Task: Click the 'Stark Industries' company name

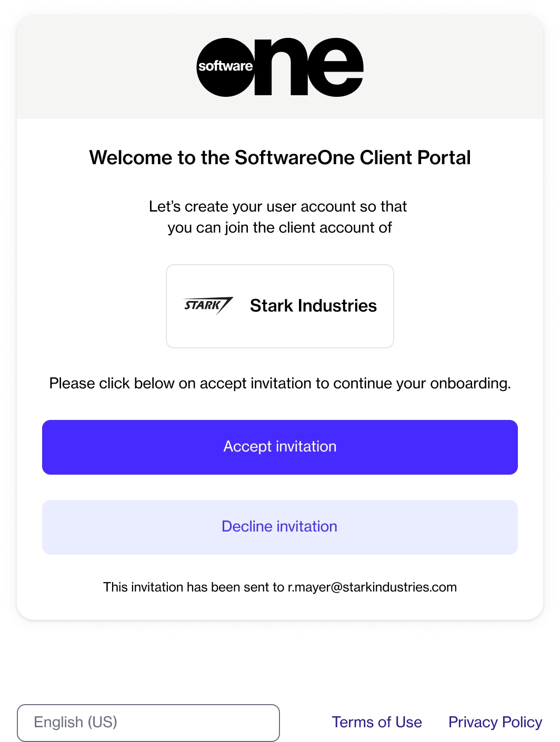Action: pyautogui.click(x=313, y=306)
